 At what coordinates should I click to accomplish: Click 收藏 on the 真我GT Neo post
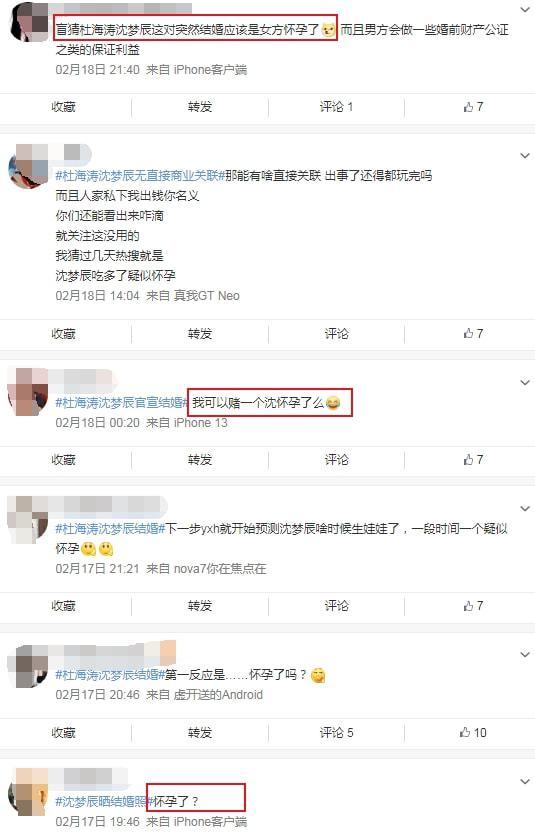tap(63, 334)
